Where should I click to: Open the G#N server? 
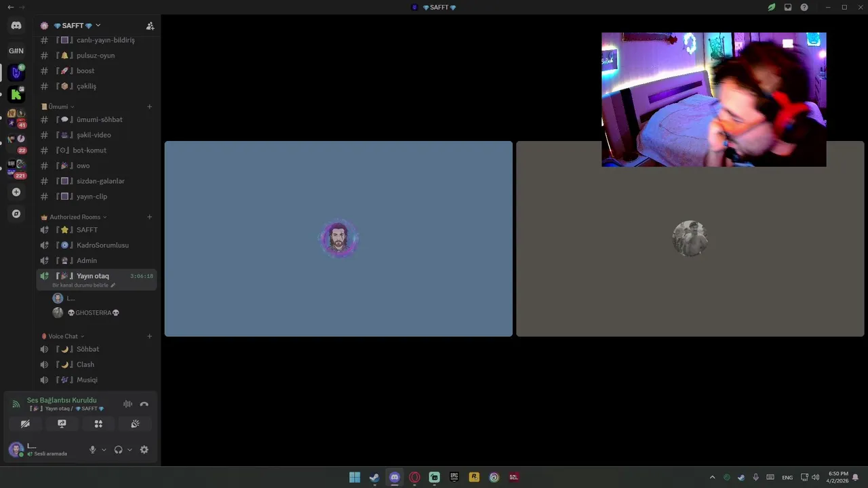[16, 51]
